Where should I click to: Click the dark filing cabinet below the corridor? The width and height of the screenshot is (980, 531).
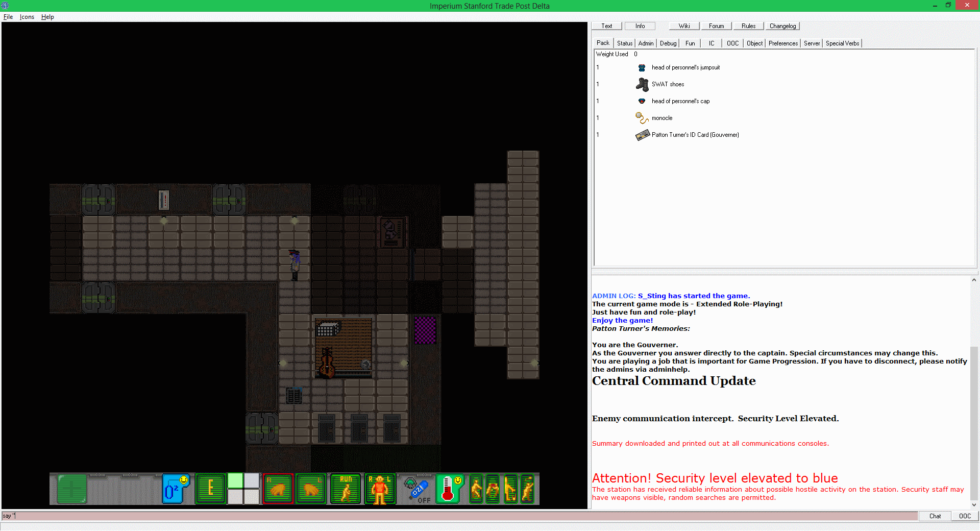(x=294, y=395)
